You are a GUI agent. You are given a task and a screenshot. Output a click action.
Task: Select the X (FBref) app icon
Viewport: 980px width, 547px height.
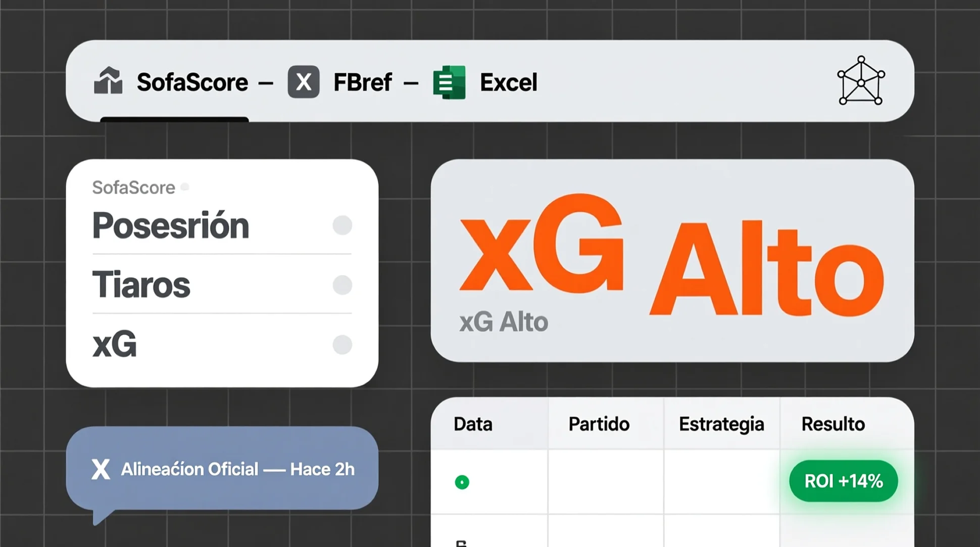303,81
